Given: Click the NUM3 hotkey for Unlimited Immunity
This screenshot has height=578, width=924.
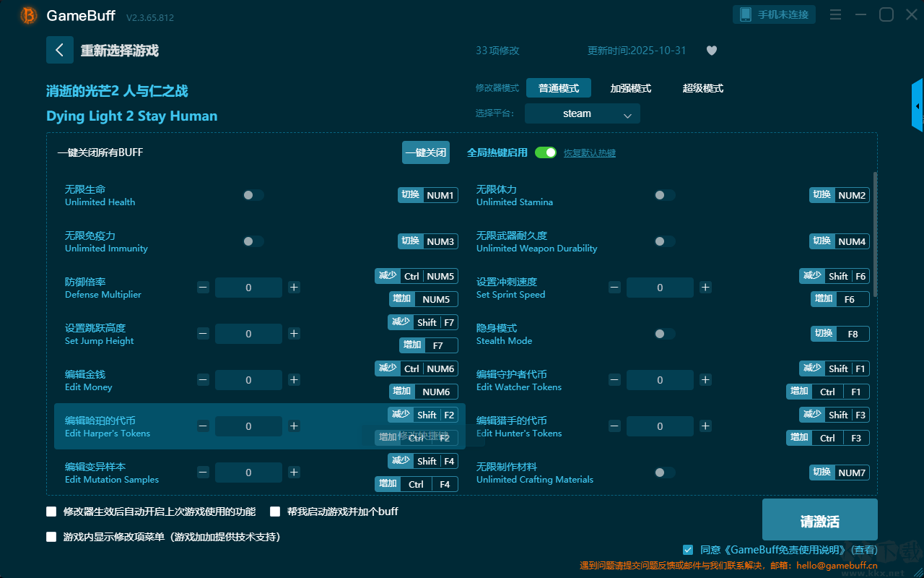Looking at the screenshot, I should click(x=428, y=241).
